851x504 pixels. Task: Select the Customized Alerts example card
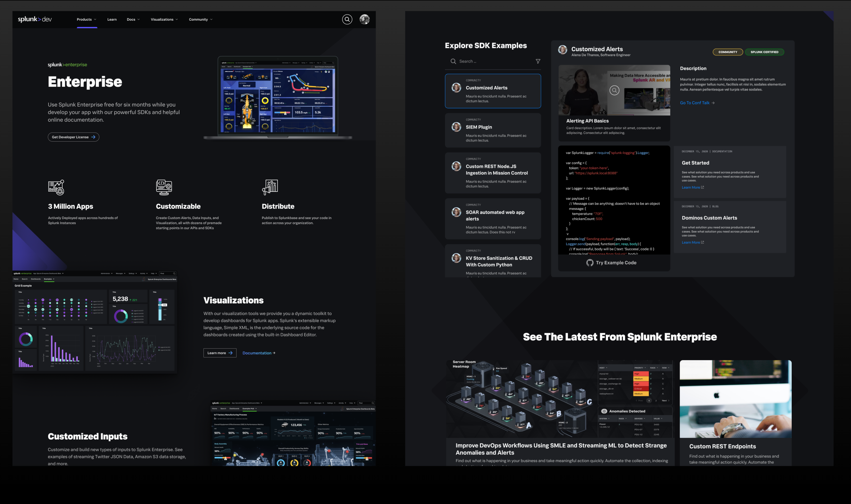pos(493,91)
